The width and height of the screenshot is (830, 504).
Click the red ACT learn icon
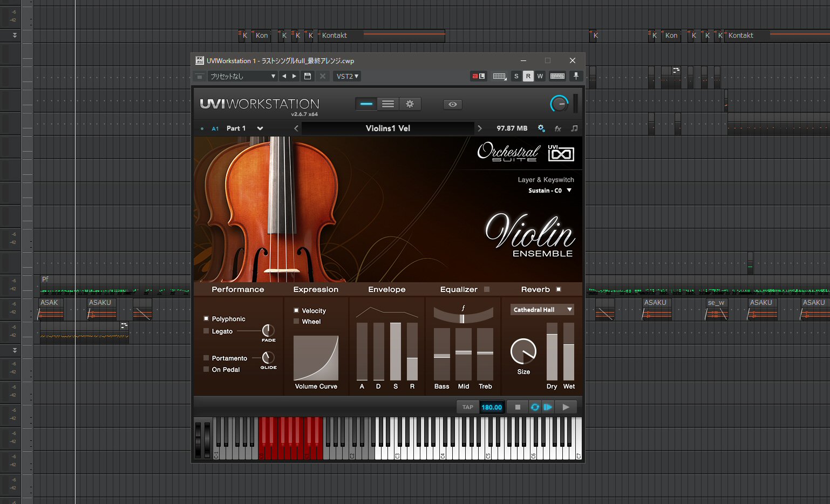click(x=479, y=76)
